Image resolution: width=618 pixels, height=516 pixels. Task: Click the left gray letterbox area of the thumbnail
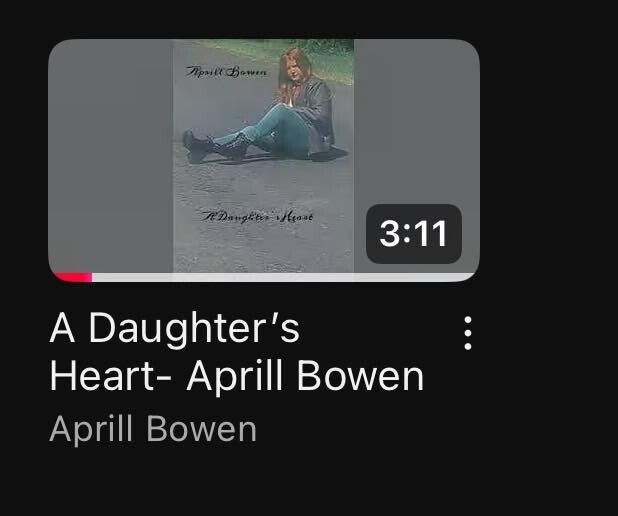coord(111,156)
